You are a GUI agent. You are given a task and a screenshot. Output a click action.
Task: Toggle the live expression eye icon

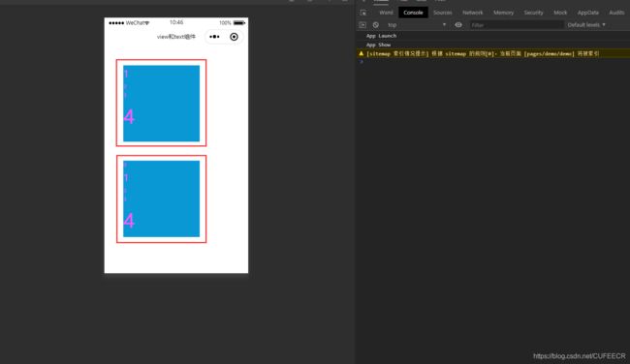(458, 25)
